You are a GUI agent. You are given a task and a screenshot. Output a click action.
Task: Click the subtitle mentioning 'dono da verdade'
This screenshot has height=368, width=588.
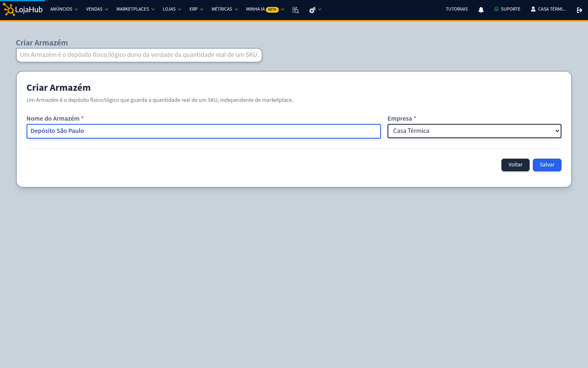pos(139,55)
